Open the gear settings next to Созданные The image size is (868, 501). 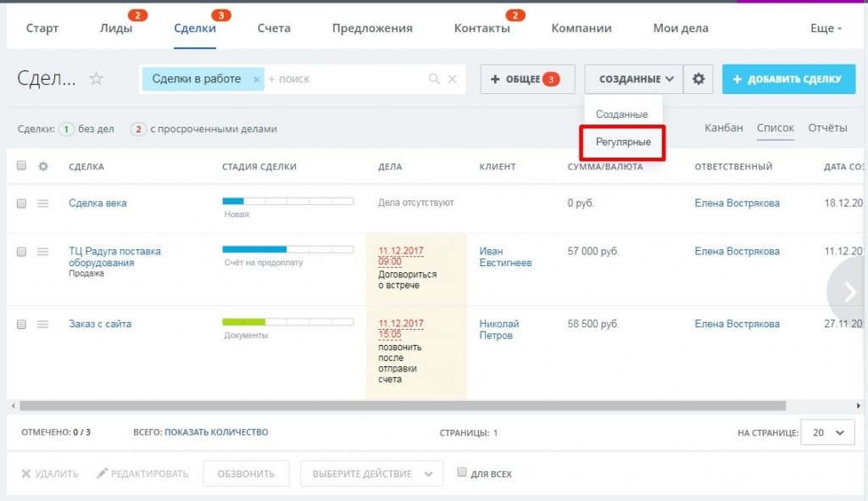tap(698, 79)
